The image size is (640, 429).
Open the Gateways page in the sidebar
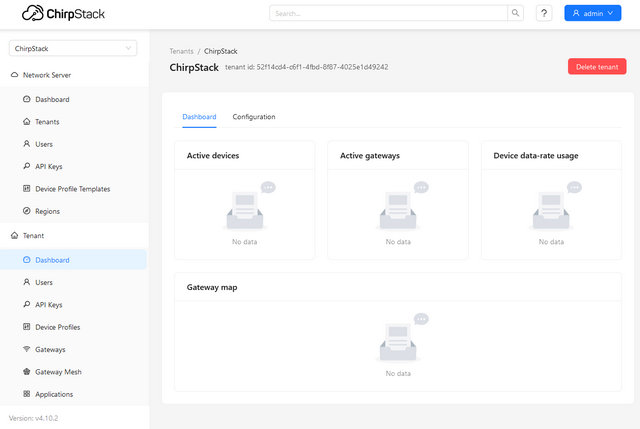(x=50, y=349)
